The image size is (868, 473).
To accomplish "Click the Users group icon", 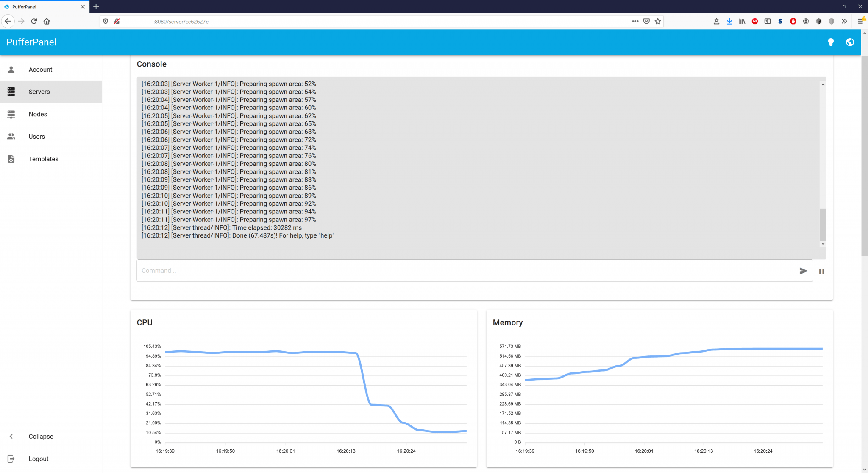I will pos(11,137).
